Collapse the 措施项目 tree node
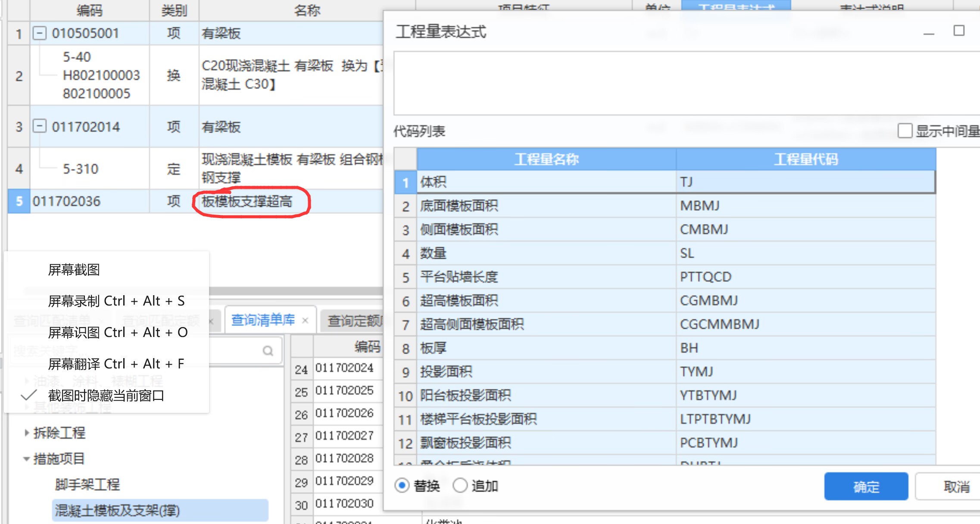Image resolution: width=980 pixels, height=524 pixels. click(x=27, y=459)
